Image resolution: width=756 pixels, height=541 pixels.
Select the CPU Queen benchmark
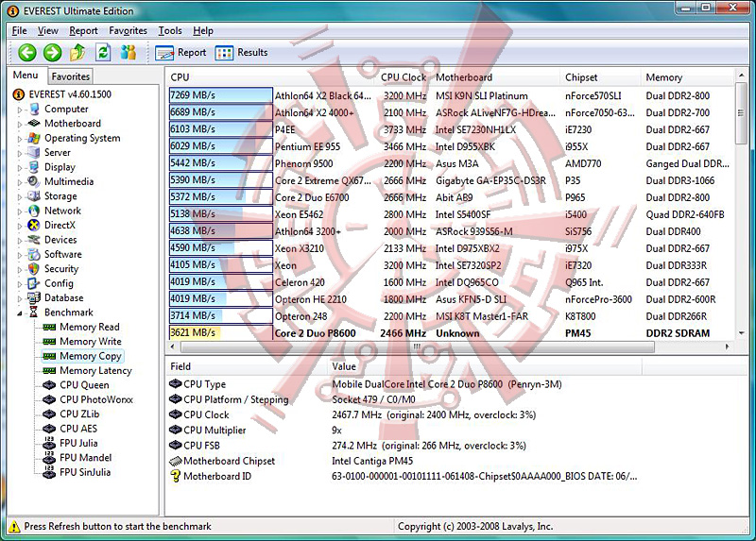click(x=84, y=385)
